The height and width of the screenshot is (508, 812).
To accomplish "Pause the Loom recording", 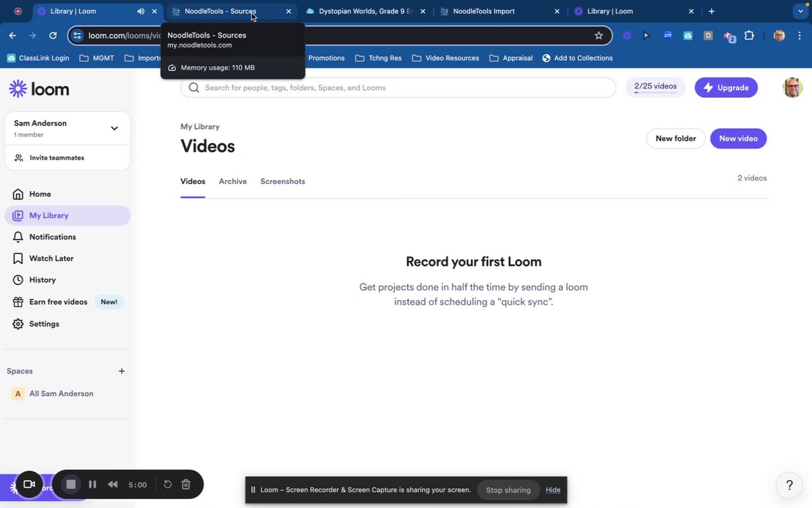I will point(93,485).
